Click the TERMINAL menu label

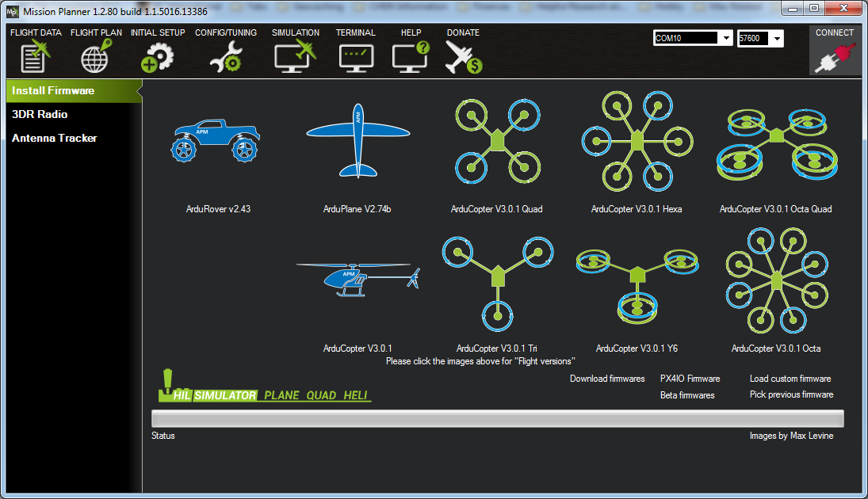coord(356,32)
